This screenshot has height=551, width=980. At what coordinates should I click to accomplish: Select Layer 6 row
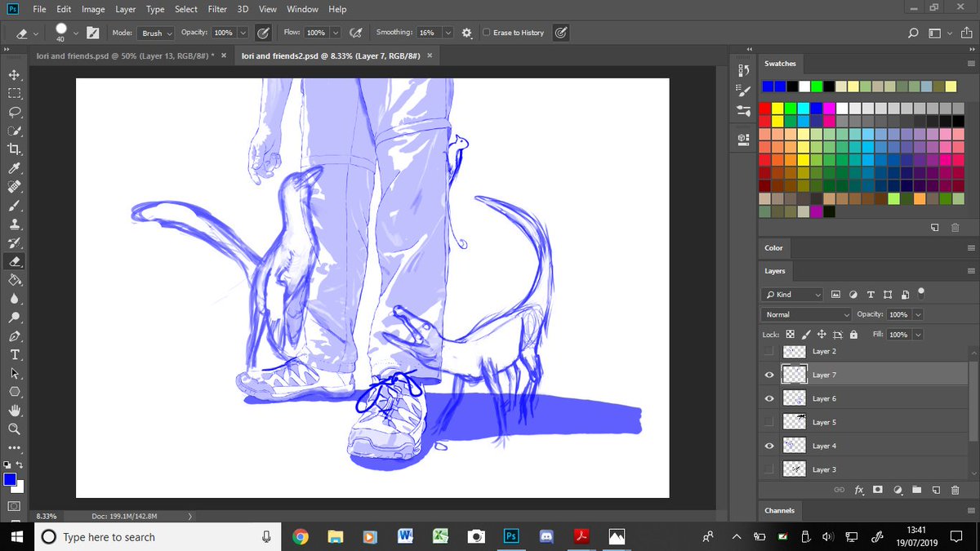click(863, 398)
